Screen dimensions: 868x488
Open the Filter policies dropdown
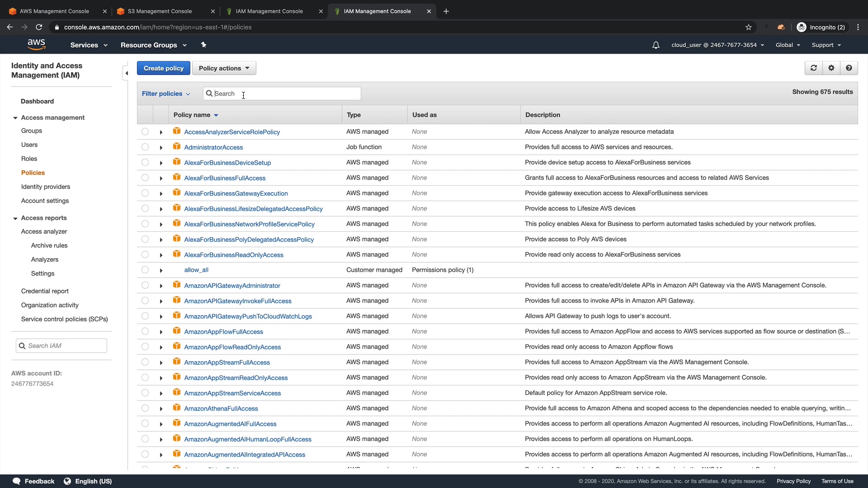point(165,94)
